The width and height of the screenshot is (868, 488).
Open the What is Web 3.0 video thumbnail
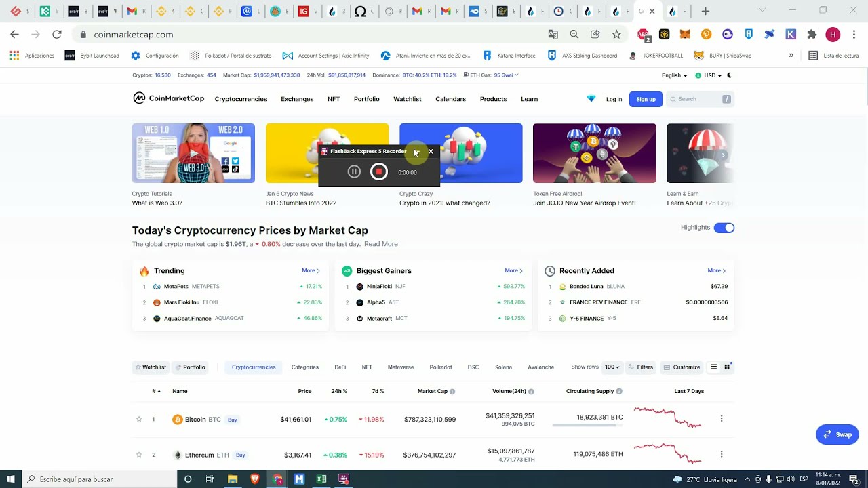[x=193, y=153]
